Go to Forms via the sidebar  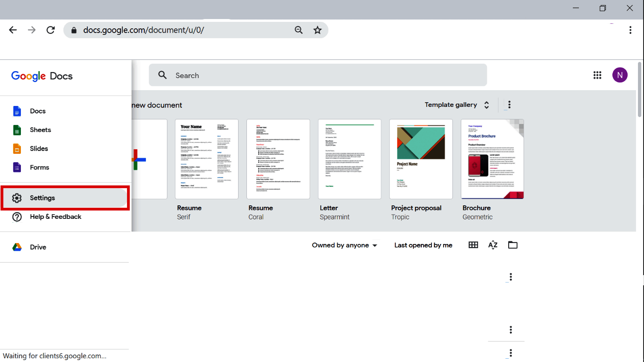click(40, 167)
